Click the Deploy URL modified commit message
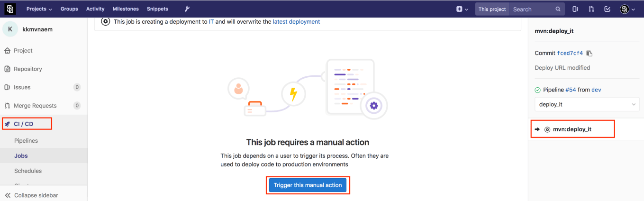644x201 pixels. coord(562,68)
